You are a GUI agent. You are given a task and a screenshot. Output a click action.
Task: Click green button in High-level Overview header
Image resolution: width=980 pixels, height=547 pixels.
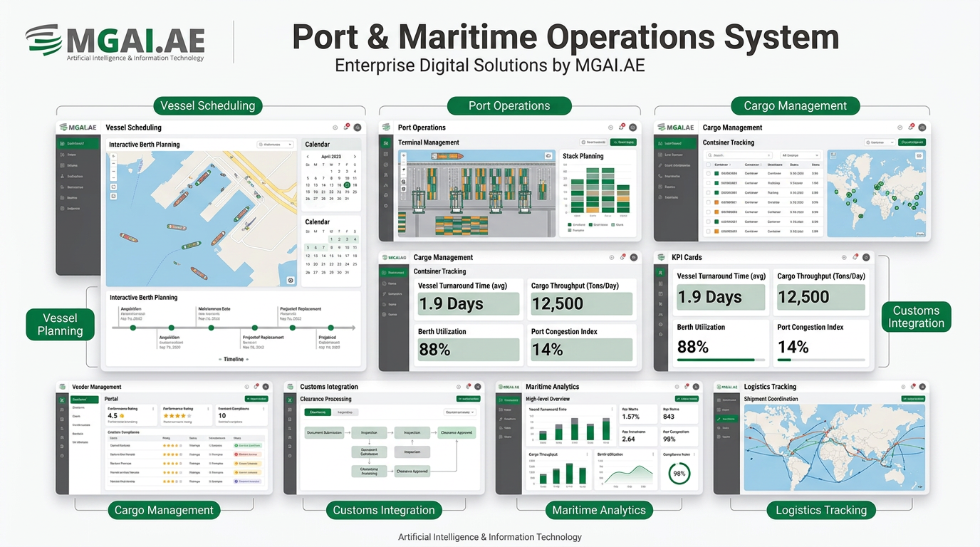point(687,399)
